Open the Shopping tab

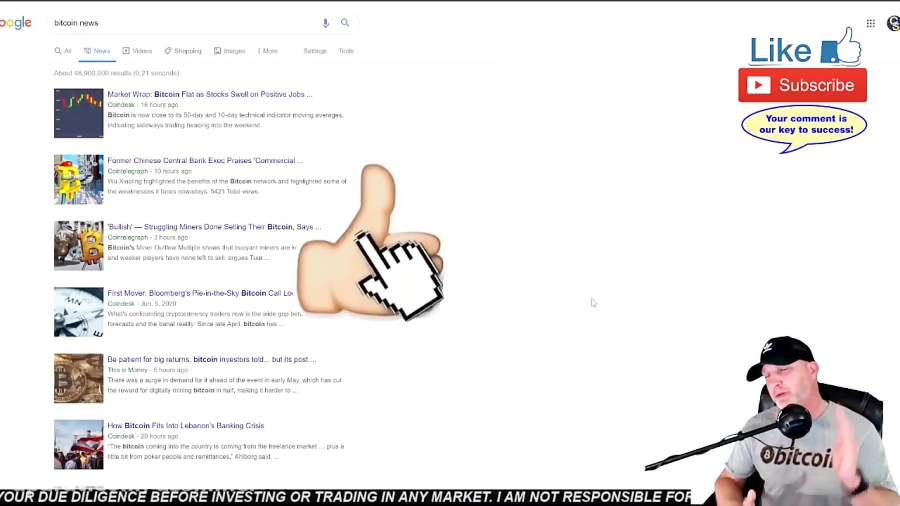tap(183, 51)
